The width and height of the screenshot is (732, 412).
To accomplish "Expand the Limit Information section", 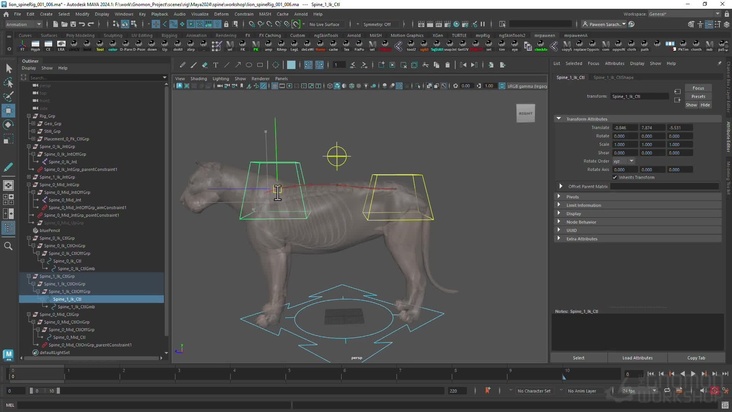I will click(x=584, y=205).
